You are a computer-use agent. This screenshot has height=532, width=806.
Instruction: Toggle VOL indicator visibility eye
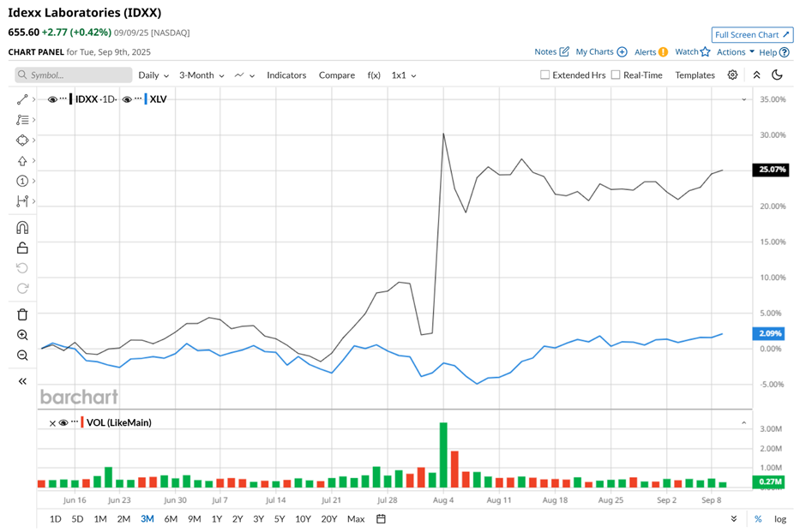[63, 422]
